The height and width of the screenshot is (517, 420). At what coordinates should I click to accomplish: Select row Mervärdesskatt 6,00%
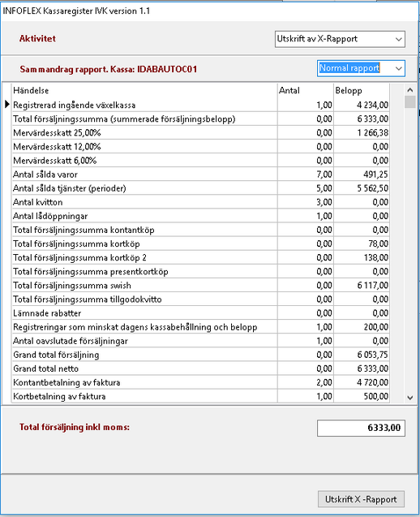click(x=200, y=160)
